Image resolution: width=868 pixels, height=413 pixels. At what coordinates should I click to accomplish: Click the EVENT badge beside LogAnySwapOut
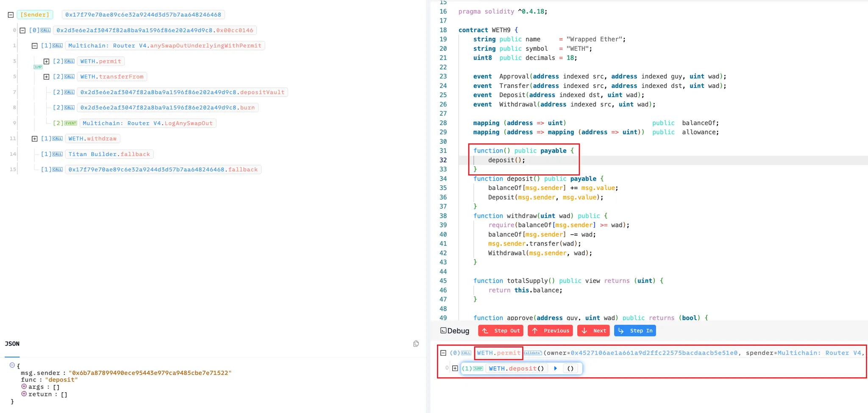click(x=71, y=123)
